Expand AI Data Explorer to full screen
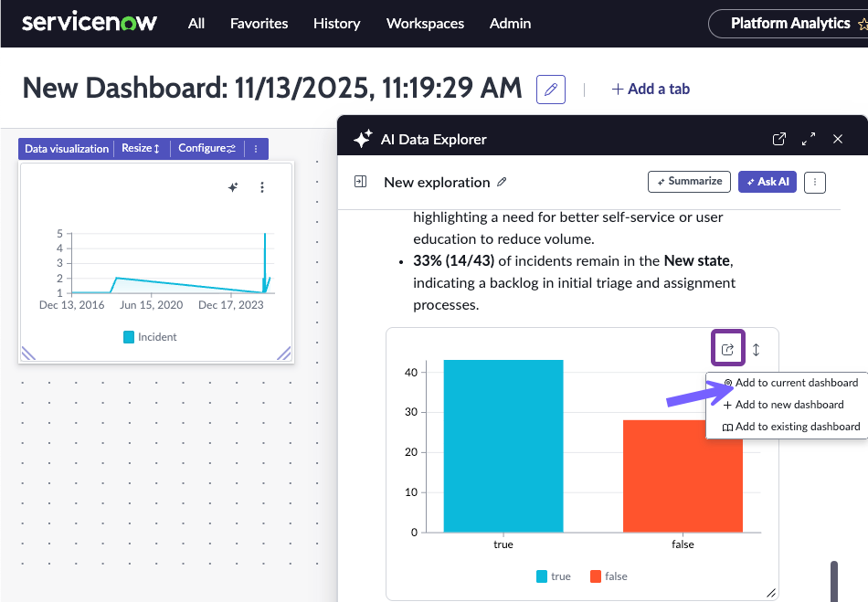This screenshot has height=602, width=868. point(809,139)
